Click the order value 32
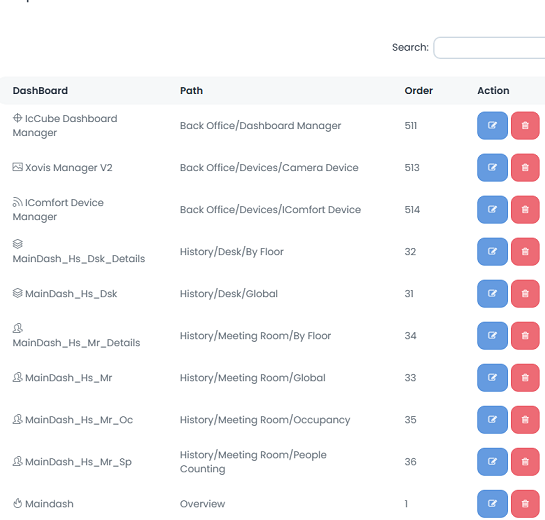Viewport: 545px width, 520px height. [410, 252]
